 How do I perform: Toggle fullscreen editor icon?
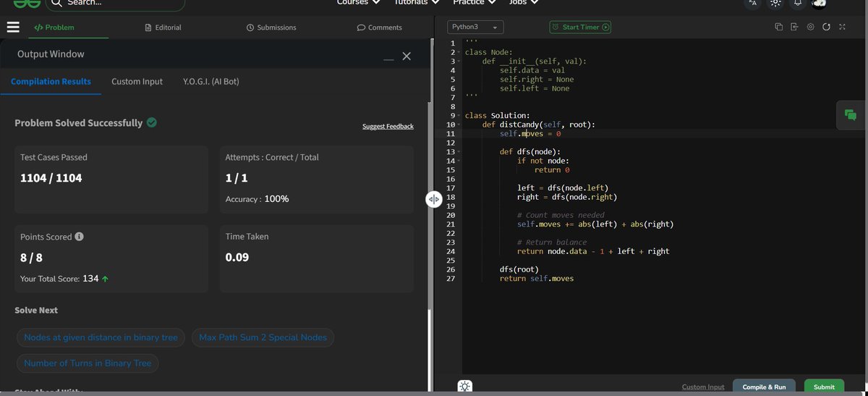[x=842, y=27]
